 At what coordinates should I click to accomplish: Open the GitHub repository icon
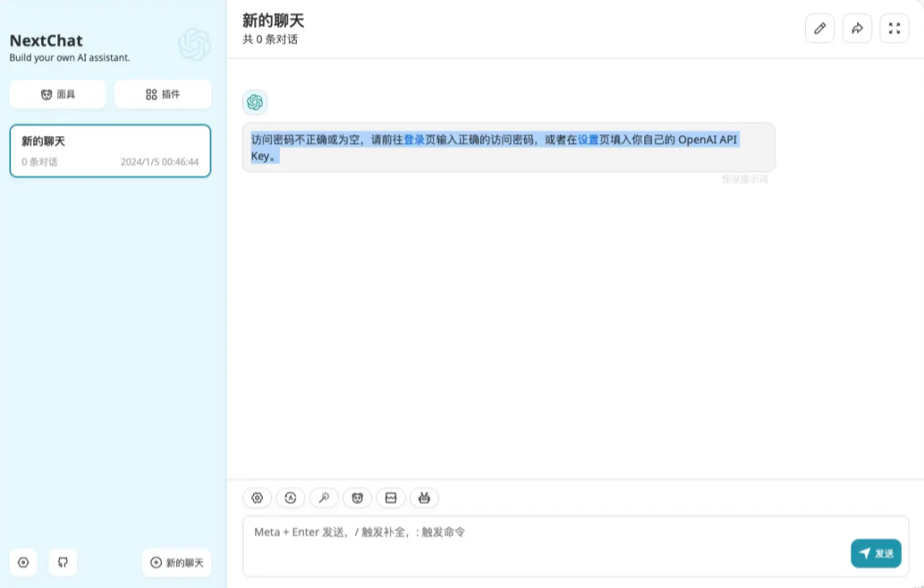click(62, 562)
